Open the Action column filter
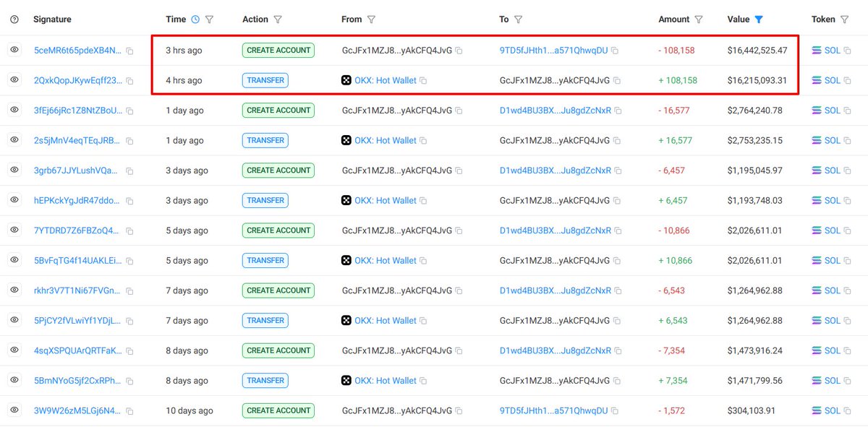The height and width of the screenshot is (427, 868). click(x=278, y=20)
